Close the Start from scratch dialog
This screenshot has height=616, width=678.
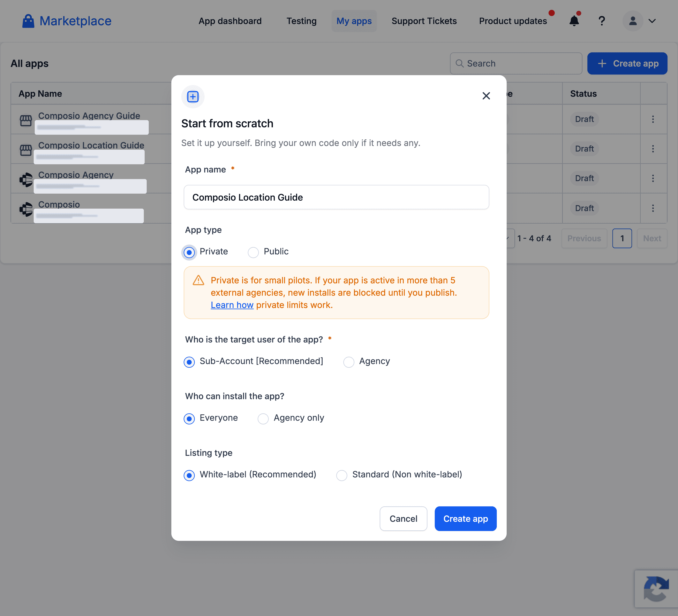[486, 96]
